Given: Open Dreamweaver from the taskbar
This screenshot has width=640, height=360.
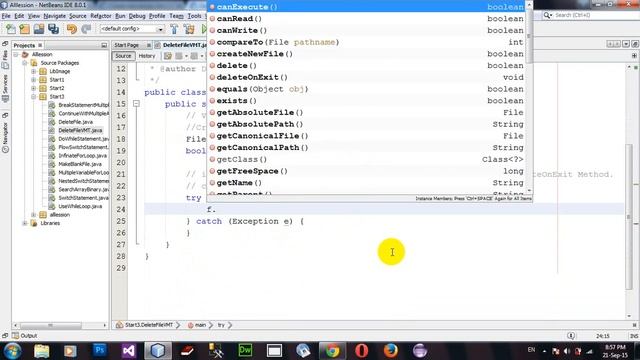Looking at the screenshot, I should (245, 351).
